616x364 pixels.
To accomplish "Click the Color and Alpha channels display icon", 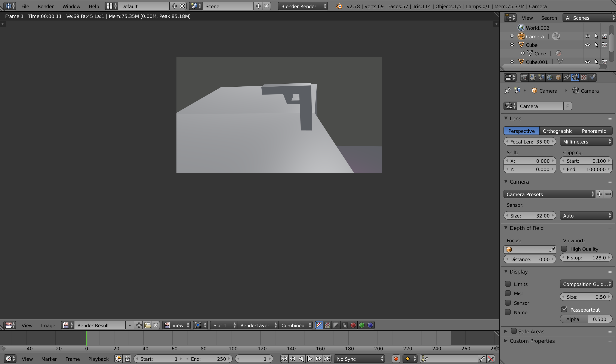I will (x=319, y=325).
